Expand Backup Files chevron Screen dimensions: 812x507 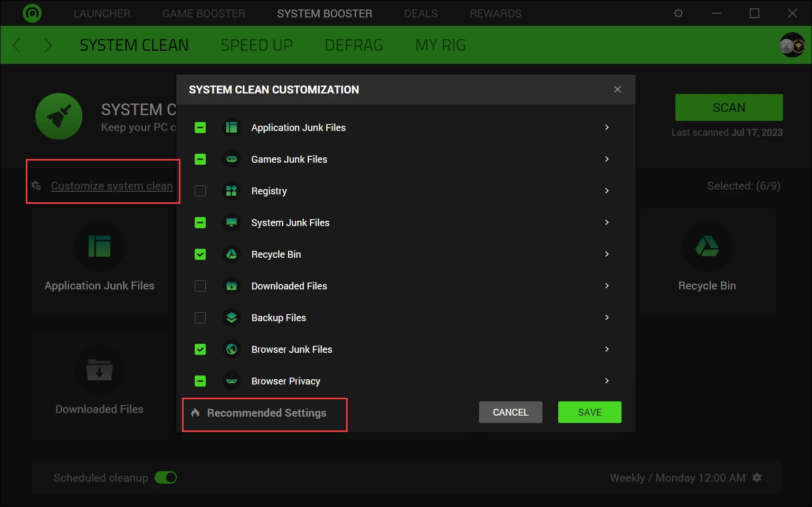[607, 317]
